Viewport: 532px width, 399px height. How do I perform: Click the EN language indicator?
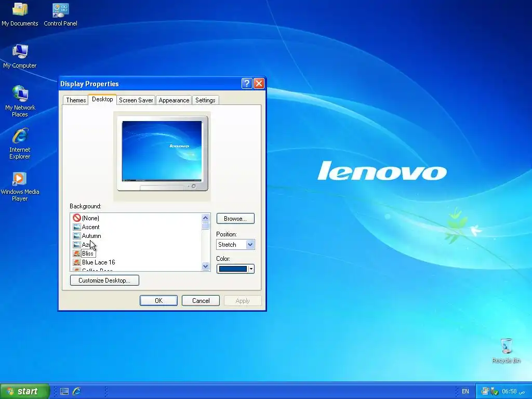[x=465, y=391]
